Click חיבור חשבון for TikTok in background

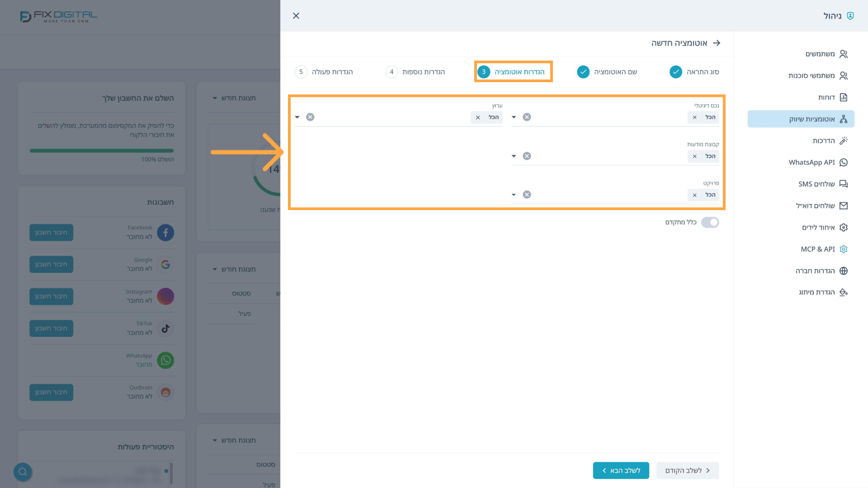coord(51,328)
